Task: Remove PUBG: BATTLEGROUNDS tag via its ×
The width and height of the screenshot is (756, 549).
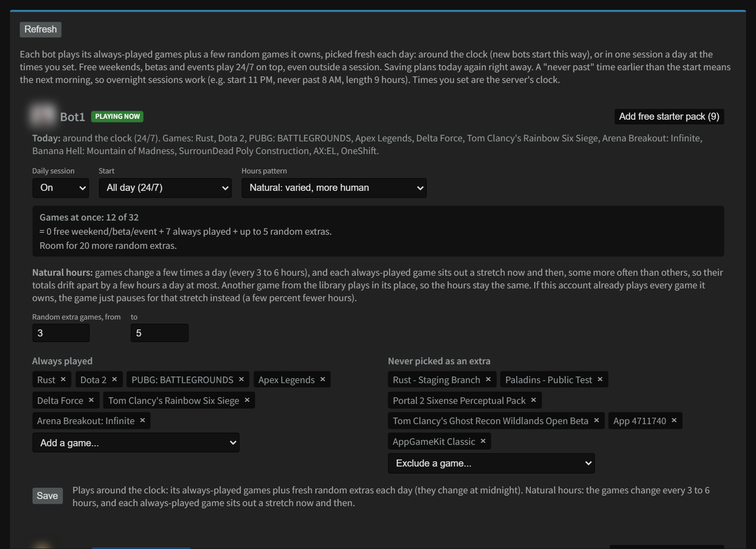Action: (241, 379)
